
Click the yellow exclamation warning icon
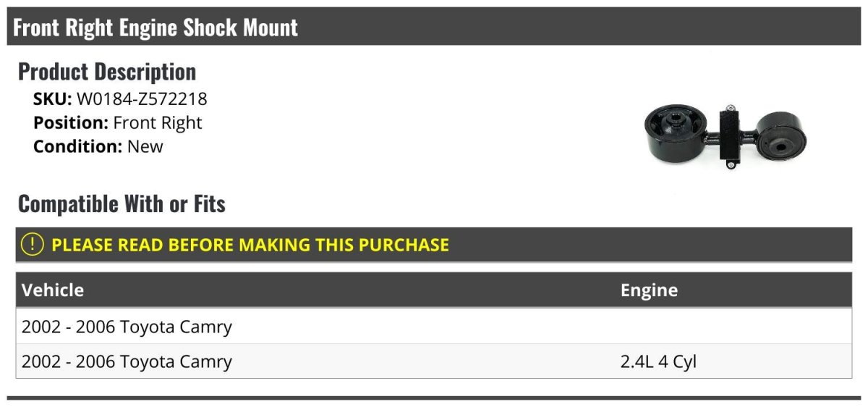(x=33, y=245)
